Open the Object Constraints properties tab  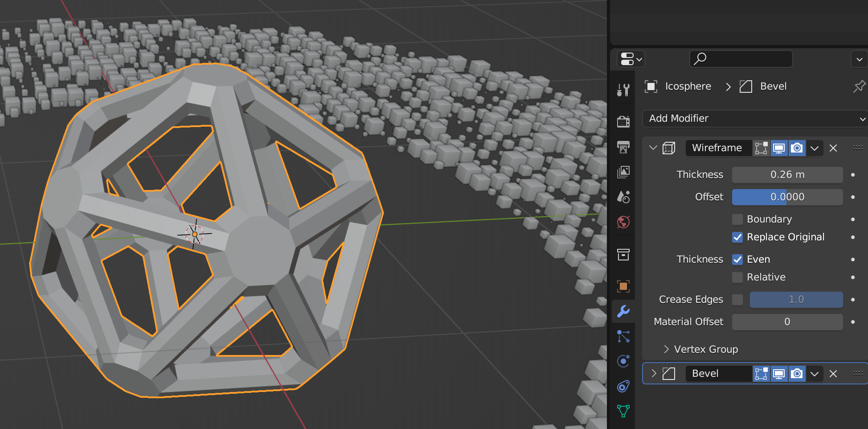pos(623,386)
